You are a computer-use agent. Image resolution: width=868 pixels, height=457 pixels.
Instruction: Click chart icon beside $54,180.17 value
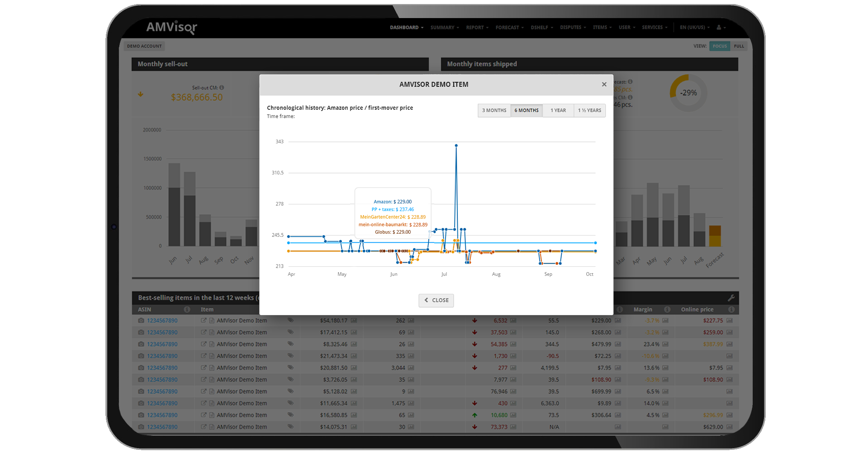pos(354,320)
